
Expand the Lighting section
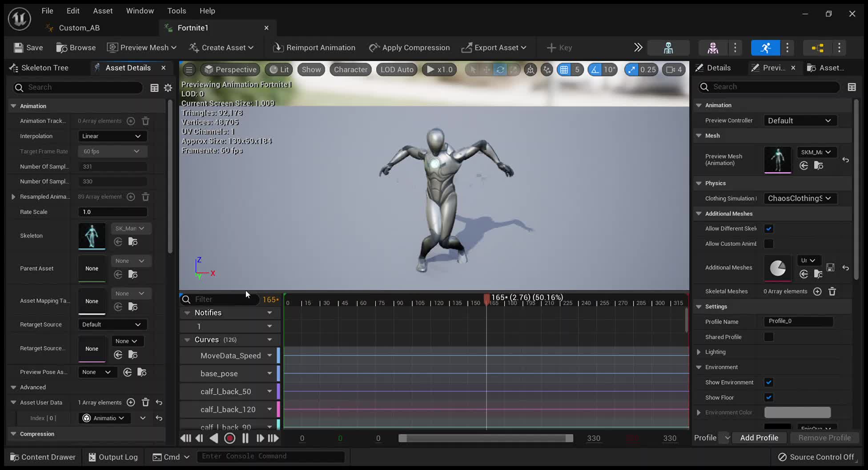[699, 352]
